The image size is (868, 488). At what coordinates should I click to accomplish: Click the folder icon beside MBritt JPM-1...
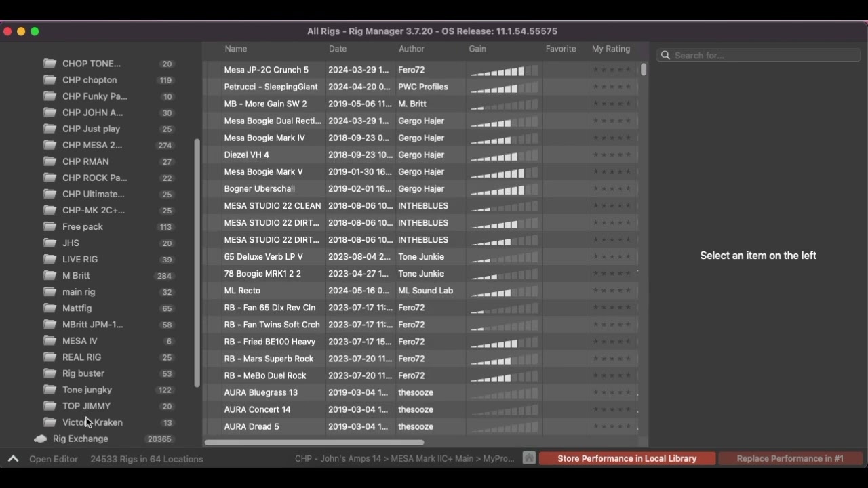50,324
